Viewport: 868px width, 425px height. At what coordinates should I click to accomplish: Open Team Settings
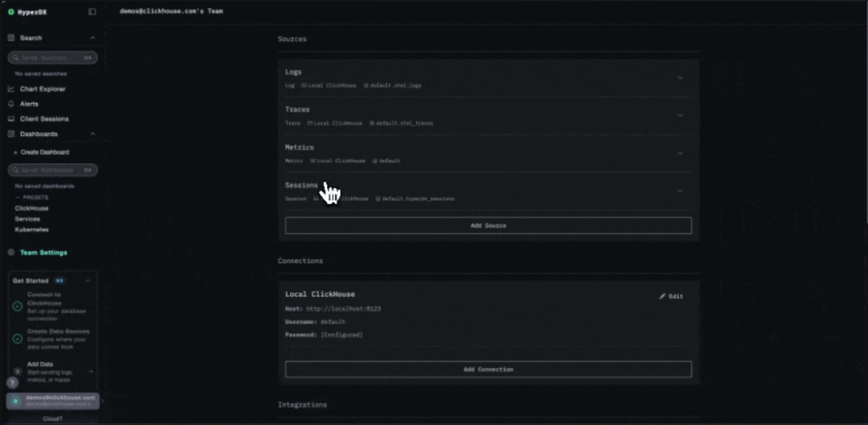(x=43, y=252)
